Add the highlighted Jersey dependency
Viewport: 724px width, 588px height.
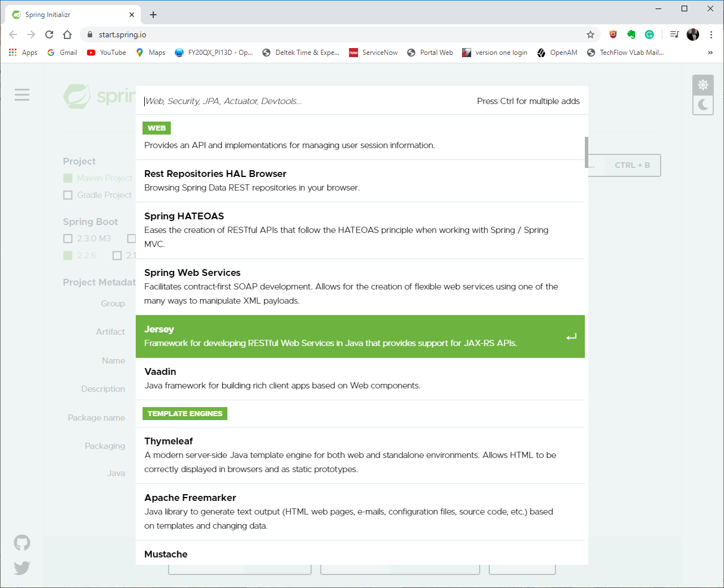click(x=360, y=336)
